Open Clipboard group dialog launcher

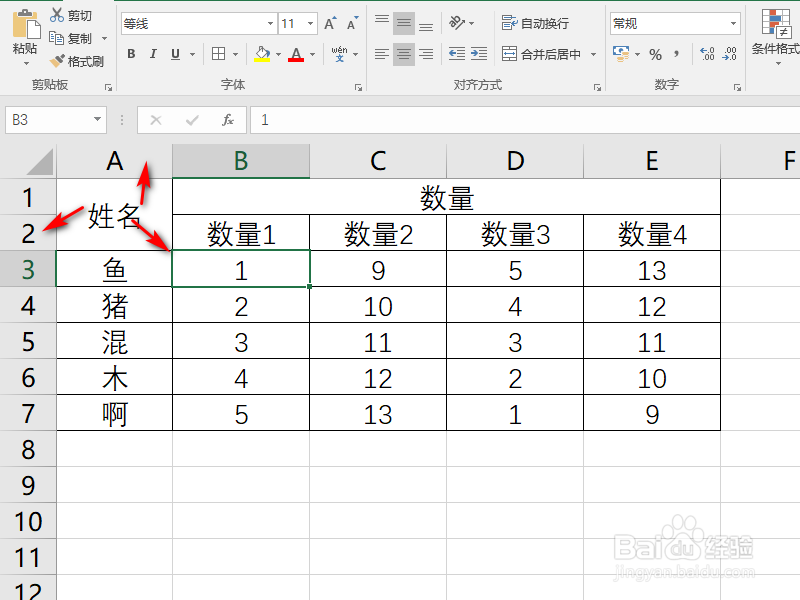pyautogui.click(x=108, y=88)
